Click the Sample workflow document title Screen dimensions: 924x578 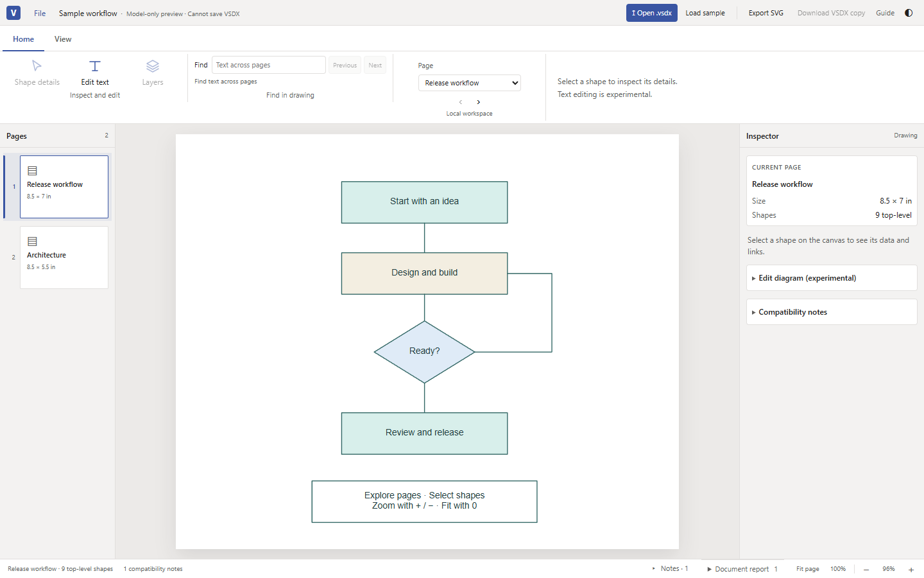click(x=88, y=13)
